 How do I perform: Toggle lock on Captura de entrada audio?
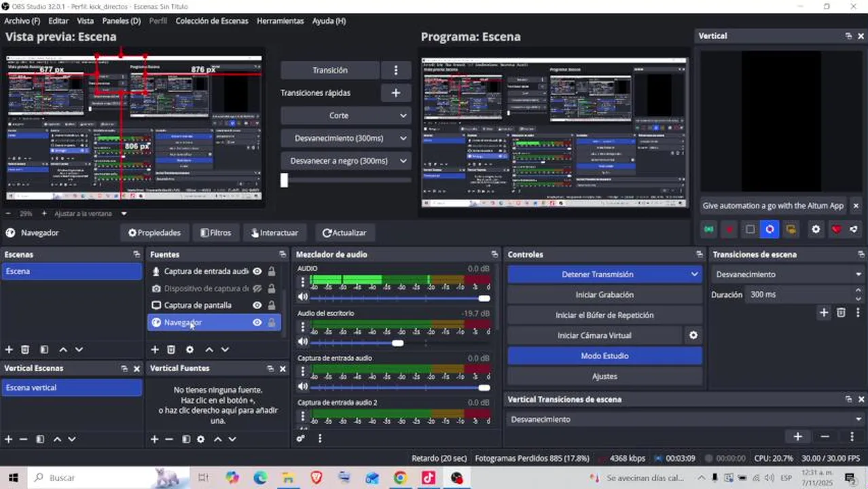click(x=272, y=271)
